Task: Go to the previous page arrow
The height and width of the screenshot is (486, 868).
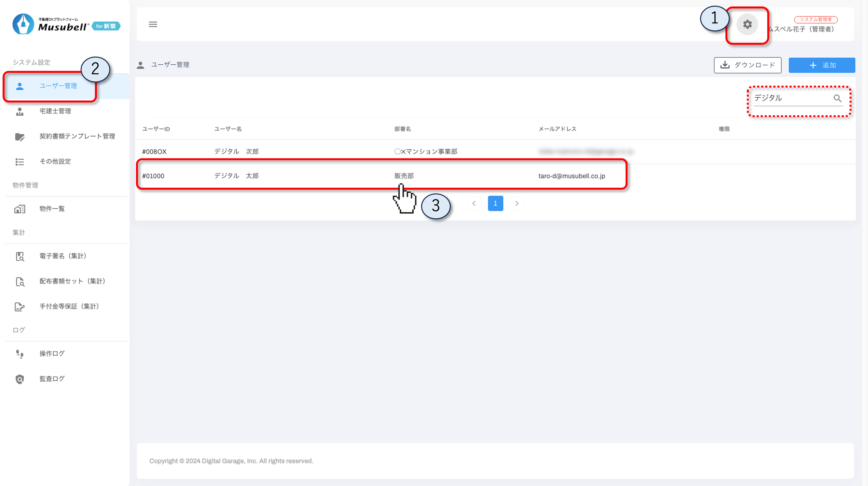Action: click(x=474, y=203)
